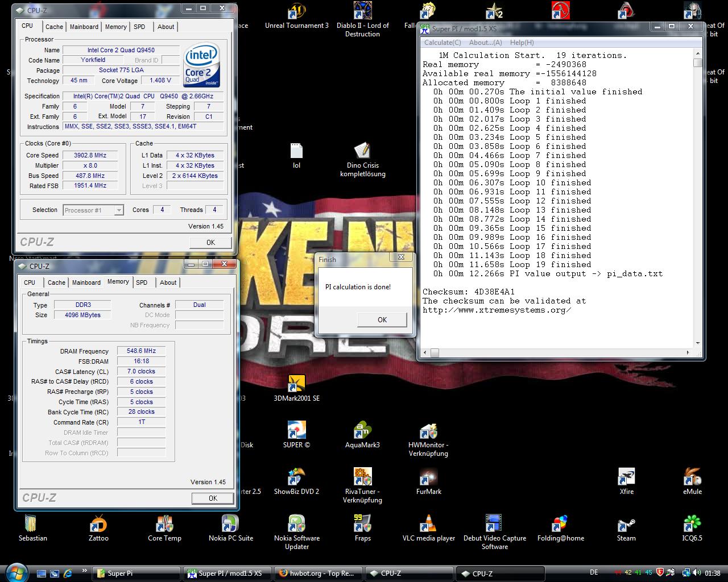Close the Finish dialog
The width and height of the screenshot is (728, 582).
click(400, 257)
